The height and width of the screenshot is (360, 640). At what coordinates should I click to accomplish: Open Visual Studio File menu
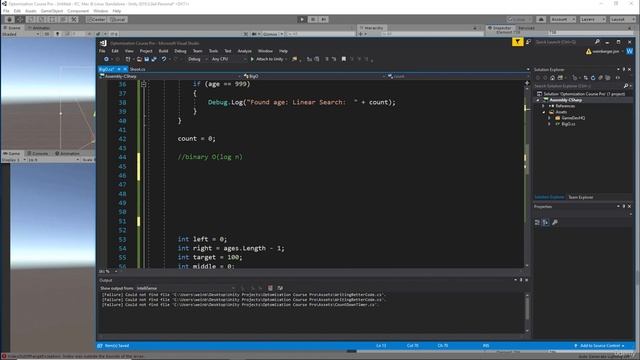coord(102,51)
